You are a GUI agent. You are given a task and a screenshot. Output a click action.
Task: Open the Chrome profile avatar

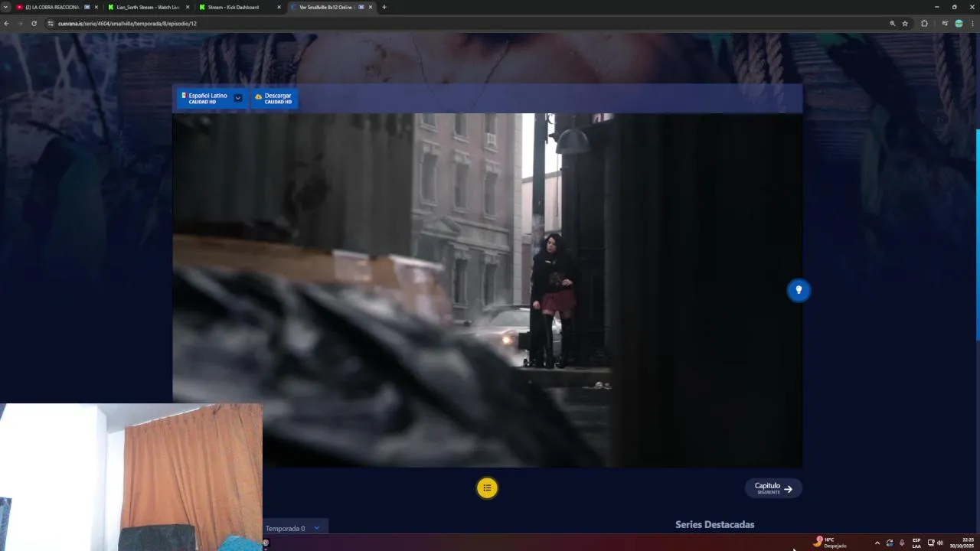click(959, 24)
